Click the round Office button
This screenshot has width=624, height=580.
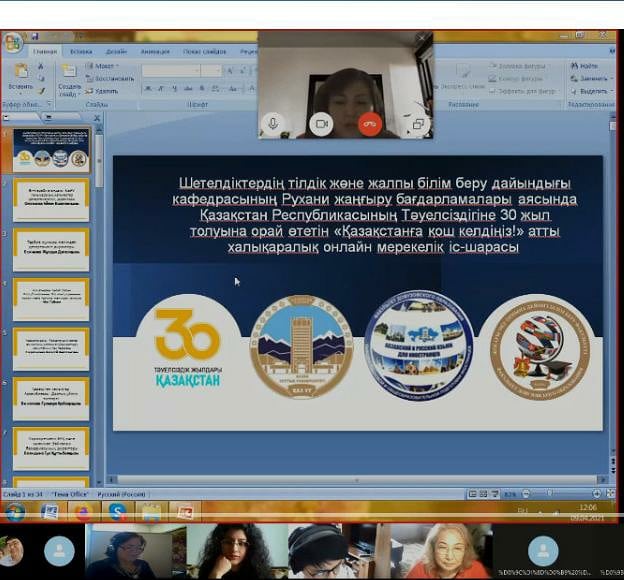coord(12,42)
